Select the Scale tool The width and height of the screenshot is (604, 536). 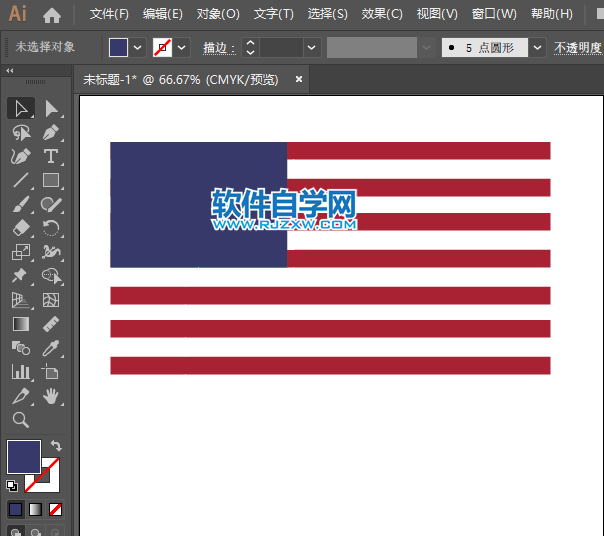(21, 252)
